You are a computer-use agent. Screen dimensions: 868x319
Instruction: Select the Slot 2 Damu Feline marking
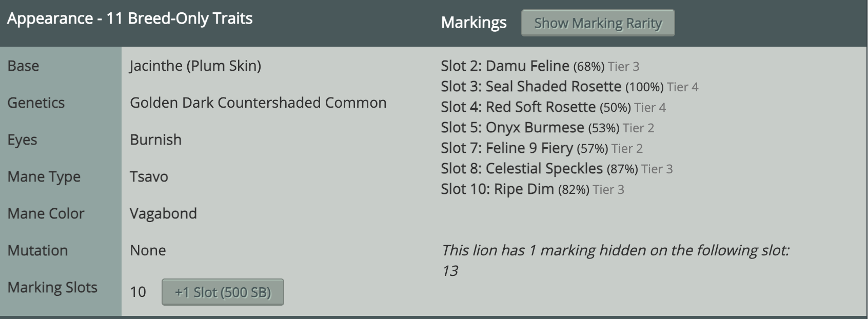point(540,66)
